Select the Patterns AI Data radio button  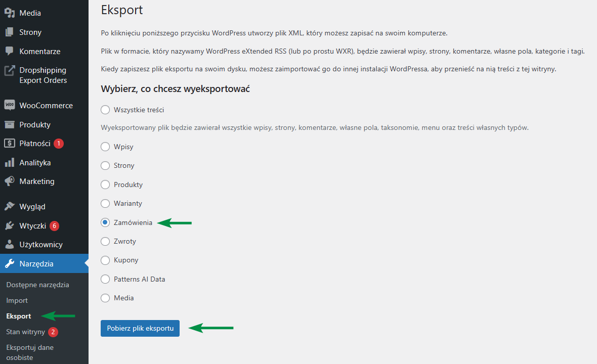coord(105,279)
